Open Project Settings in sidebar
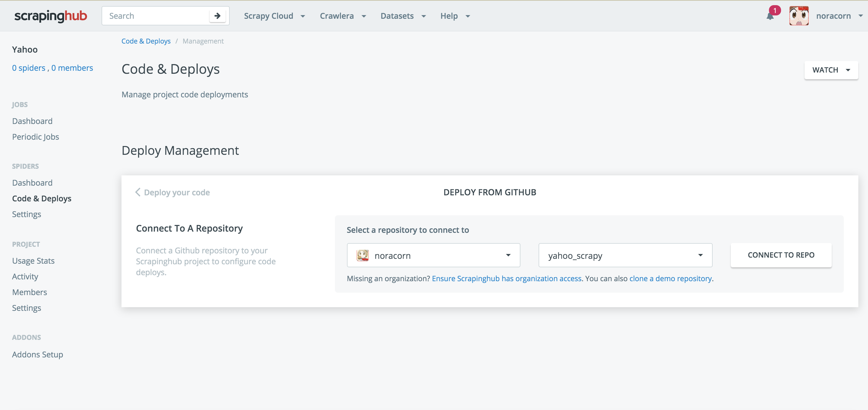The image size is (868, 410). pos(27,308)
